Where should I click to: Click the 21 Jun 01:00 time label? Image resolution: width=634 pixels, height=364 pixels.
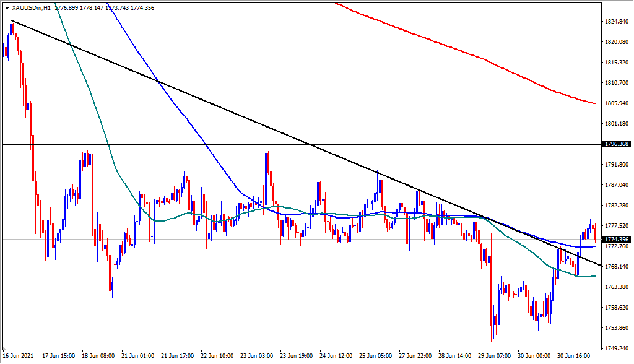(x=138, y=356)
